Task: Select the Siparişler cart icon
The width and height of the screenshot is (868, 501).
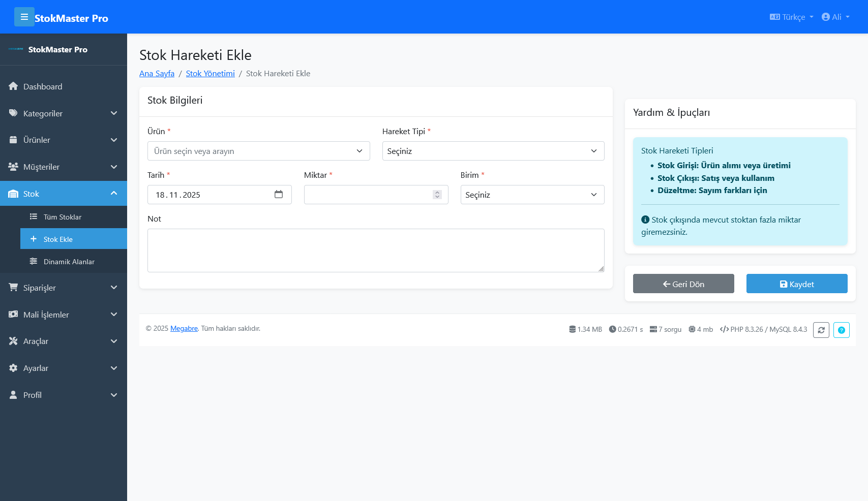Action: point(13,288)
